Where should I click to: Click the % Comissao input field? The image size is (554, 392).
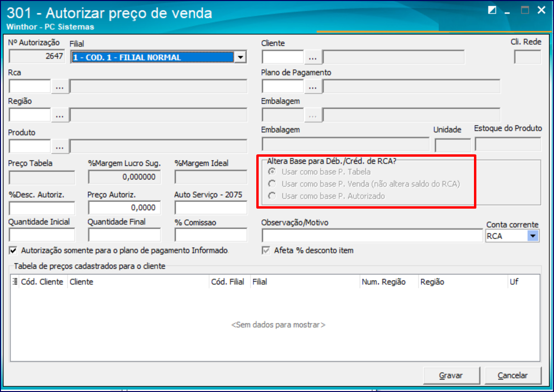tap(211, 235)
